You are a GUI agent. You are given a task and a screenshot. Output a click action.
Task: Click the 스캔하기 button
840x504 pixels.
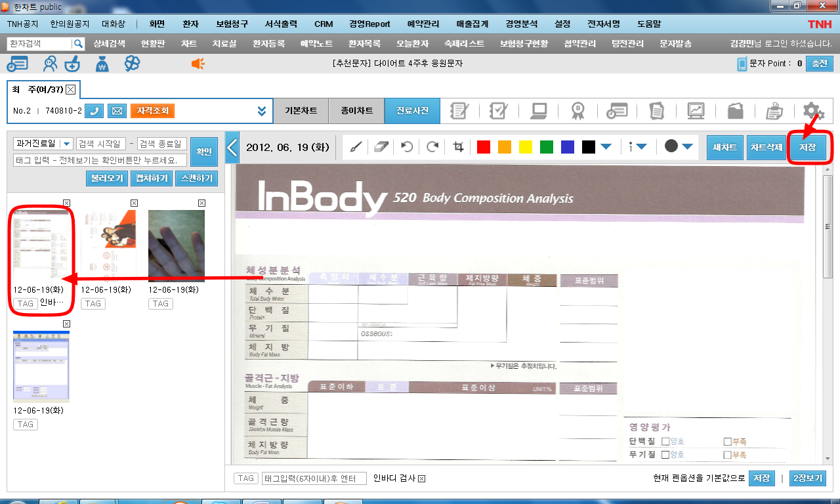click(196, 178)
